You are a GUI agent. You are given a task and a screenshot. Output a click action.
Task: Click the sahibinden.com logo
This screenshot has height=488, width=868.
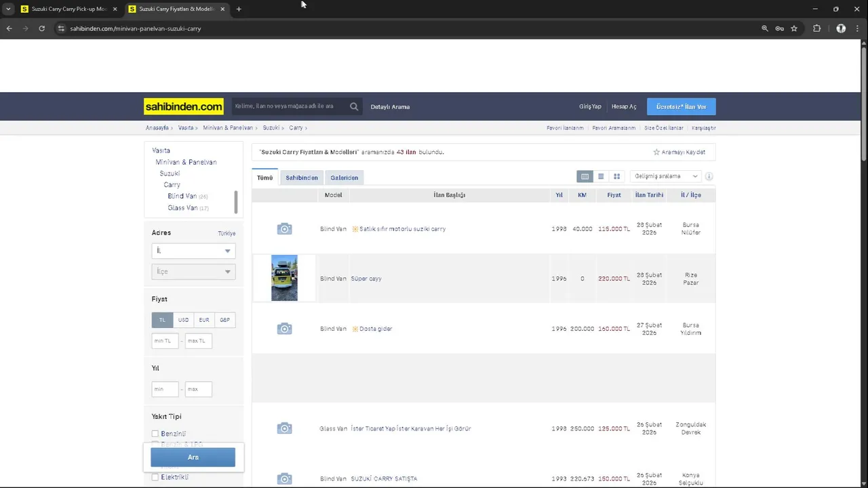[184, 106]
